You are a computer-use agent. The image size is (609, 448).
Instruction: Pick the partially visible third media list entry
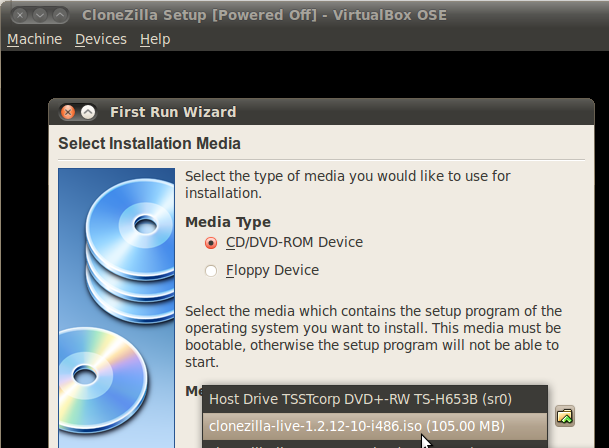(x=375, y=444)
